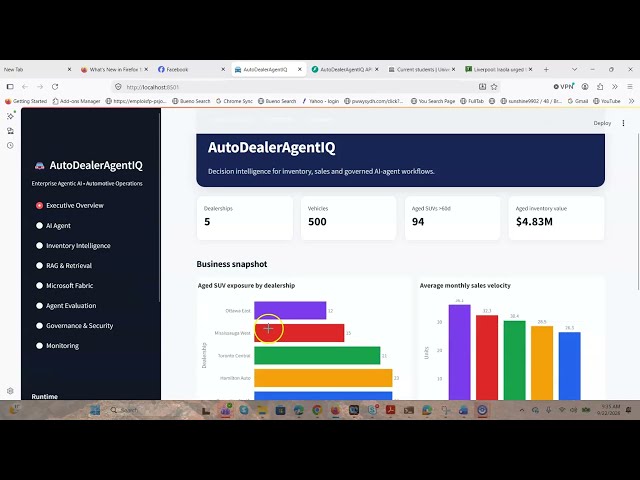Open Firefox from the taskbar

(335, 410)
